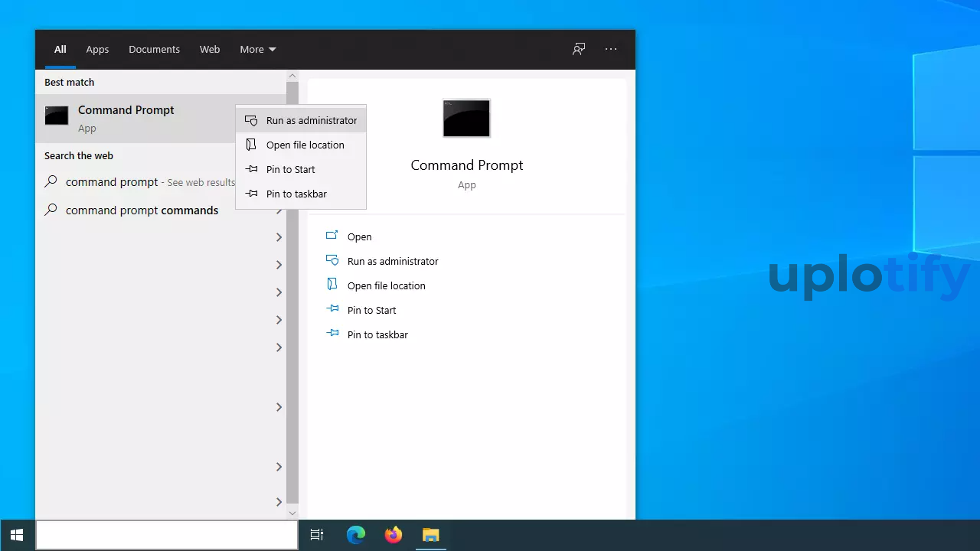Open Task View from the taskbar
The image size is (980, 551).
(x=316, y=535)
